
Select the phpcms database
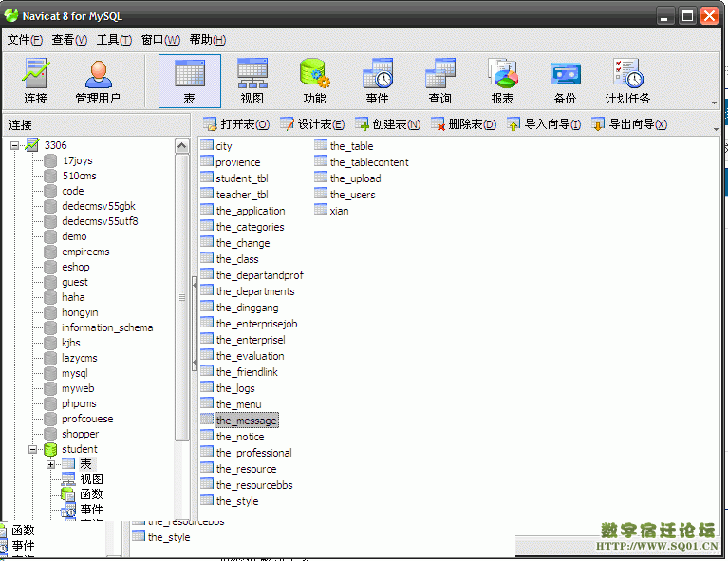[79, 403]
